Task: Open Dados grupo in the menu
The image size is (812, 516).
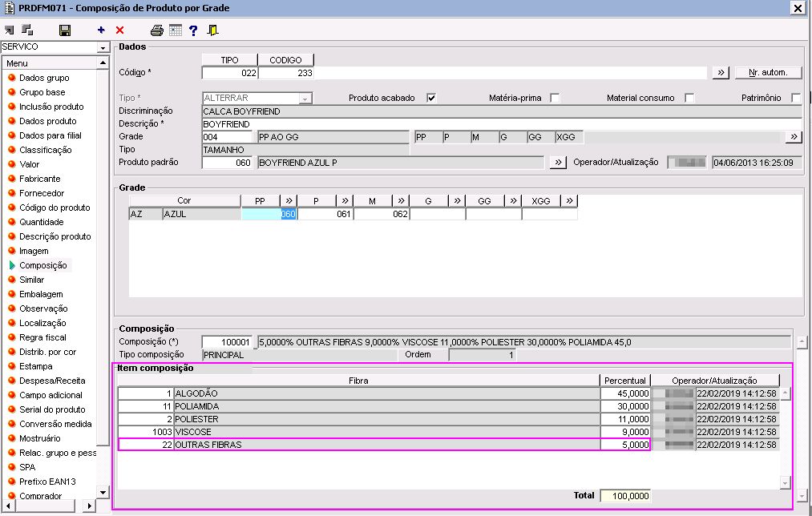Action: tap(44, 79)
